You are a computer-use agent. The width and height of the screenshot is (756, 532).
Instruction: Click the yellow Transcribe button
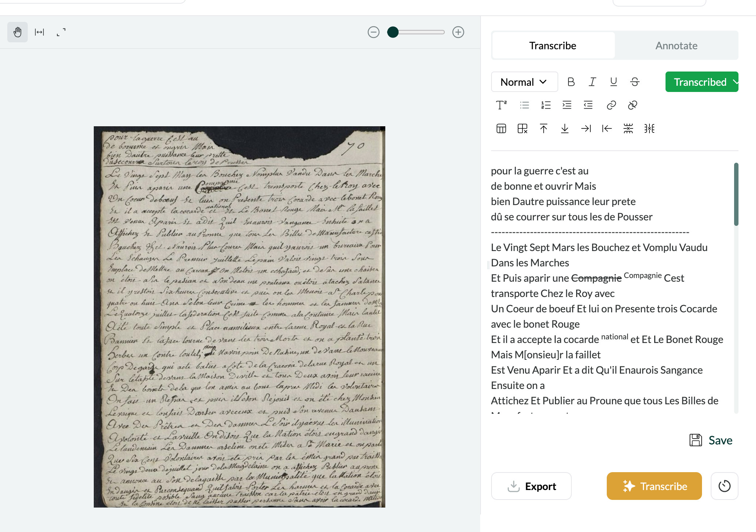(654, 486)
